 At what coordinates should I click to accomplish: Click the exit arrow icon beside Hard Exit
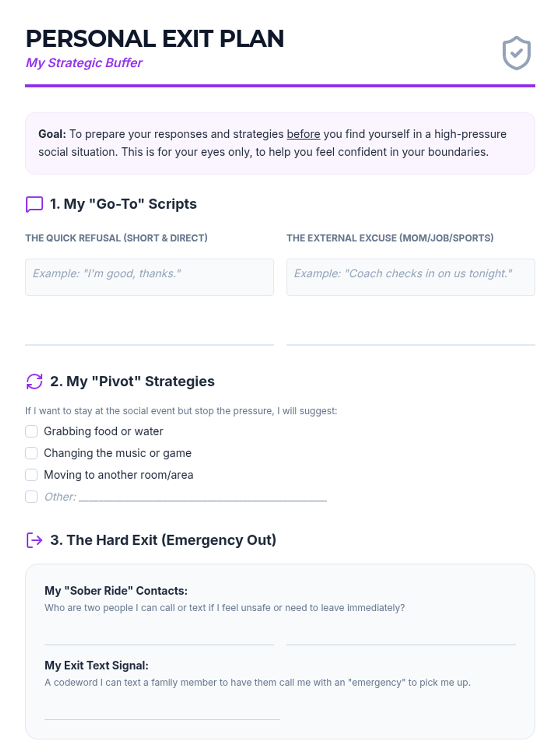pos(34,540)
